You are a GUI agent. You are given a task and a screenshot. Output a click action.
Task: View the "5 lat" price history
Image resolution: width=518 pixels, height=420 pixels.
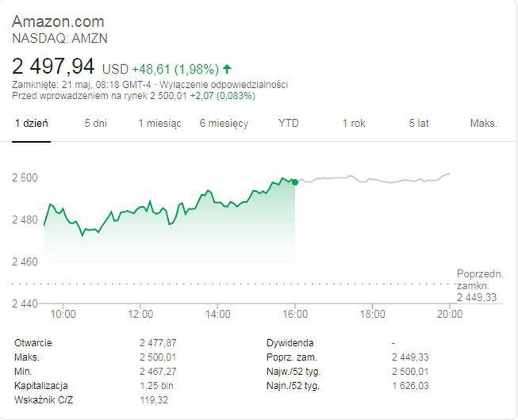[x=419, y=124]
